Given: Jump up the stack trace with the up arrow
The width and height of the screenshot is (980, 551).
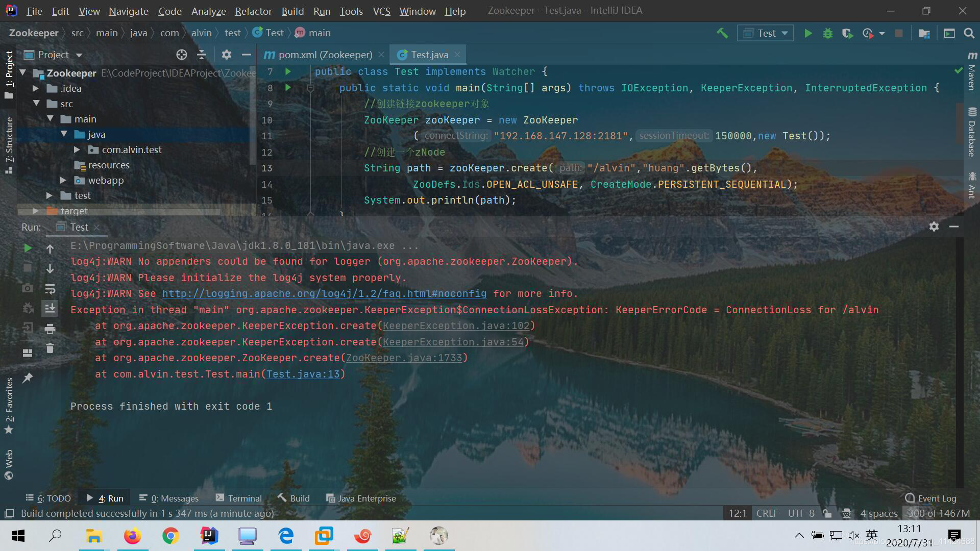Looking at the screenshot, I should coord(50,248).
